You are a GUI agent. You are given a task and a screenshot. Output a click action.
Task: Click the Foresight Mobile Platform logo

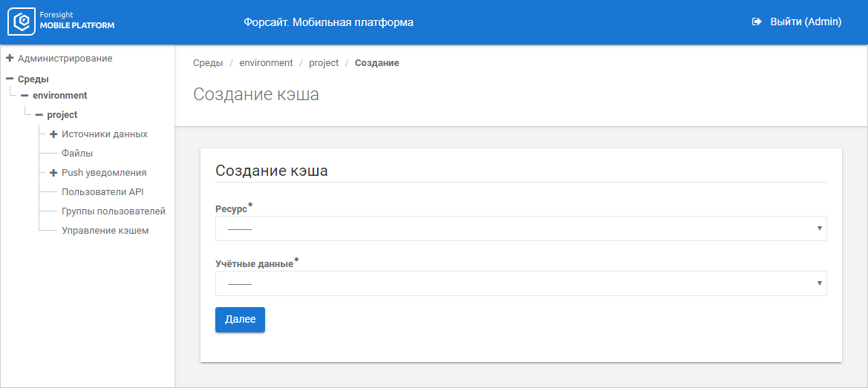coord(61,22)
